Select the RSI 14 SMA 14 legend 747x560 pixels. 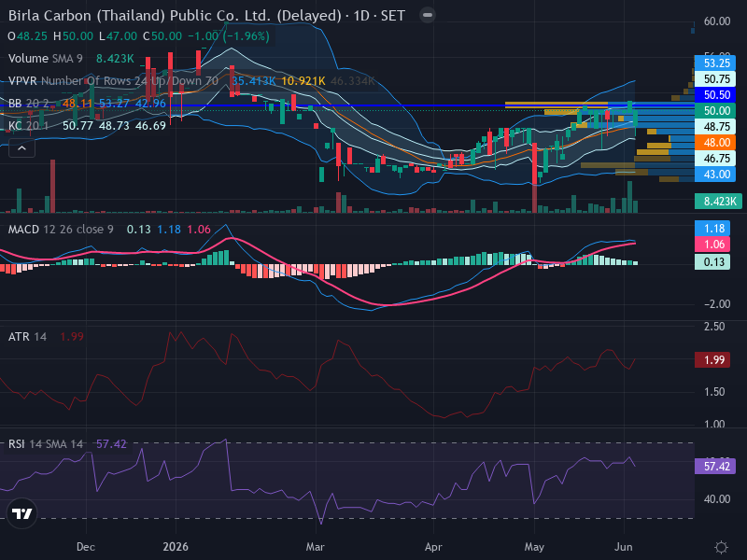pos(45,444)
